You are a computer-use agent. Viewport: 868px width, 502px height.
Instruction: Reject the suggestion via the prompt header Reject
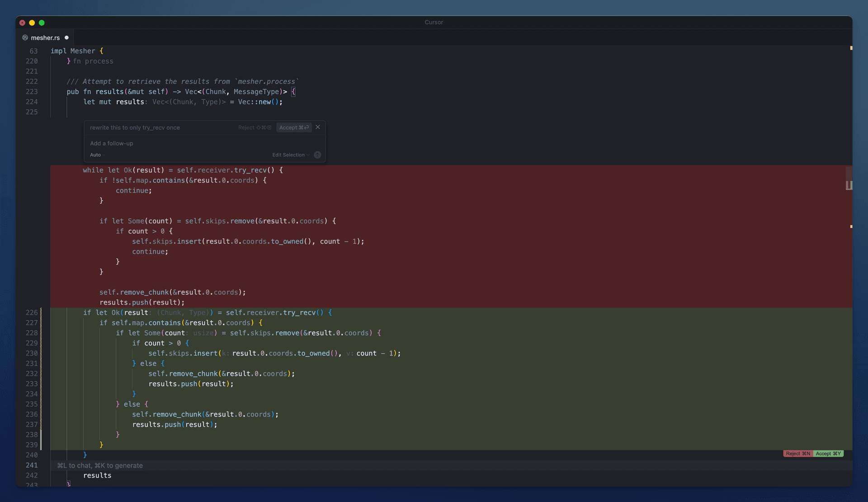(245, 127)
